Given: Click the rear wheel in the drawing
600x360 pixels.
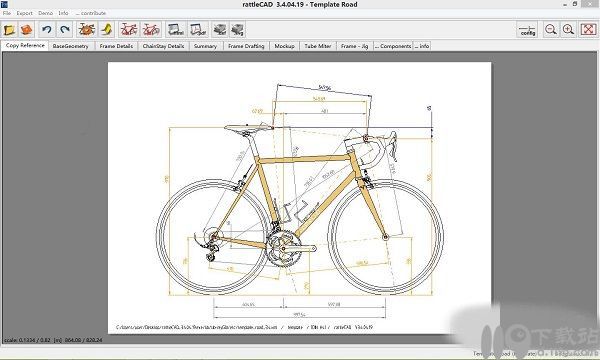Looking at the screenshot, I should 214,236.
